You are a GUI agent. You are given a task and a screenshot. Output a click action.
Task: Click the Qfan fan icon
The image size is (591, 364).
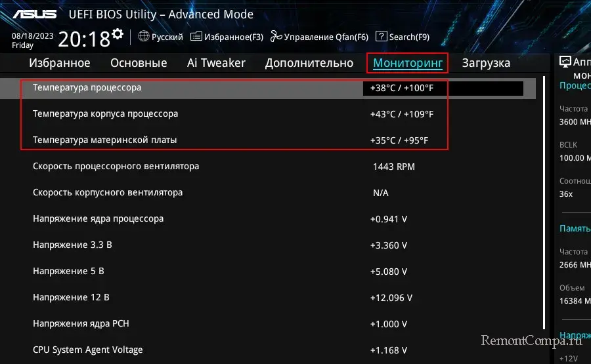point(276,37)
